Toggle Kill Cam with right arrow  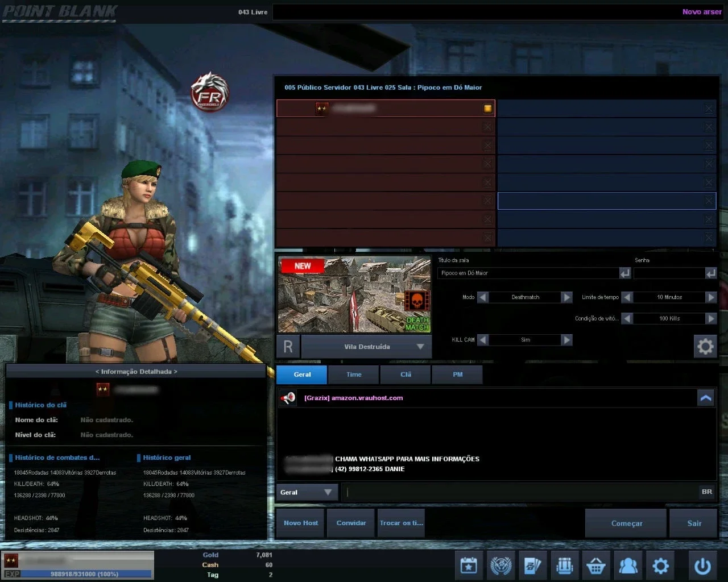(566, 340)
